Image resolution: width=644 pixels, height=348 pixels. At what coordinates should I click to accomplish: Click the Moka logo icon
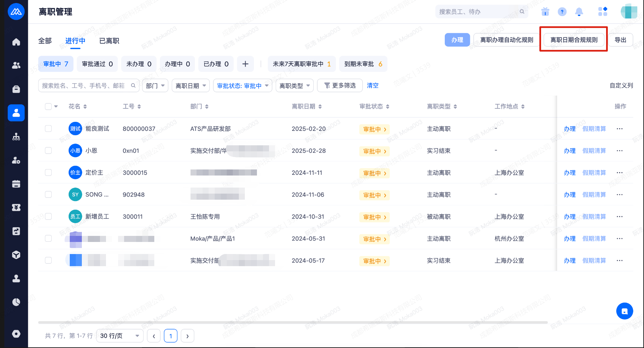pos(16,12)
